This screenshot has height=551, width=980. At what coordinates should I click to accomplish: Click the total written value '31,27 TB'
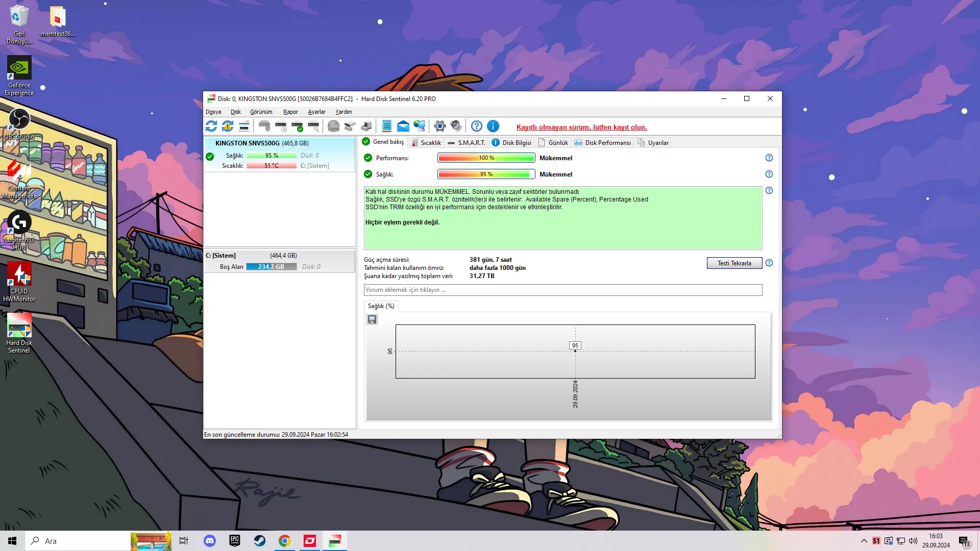point(481,276)
